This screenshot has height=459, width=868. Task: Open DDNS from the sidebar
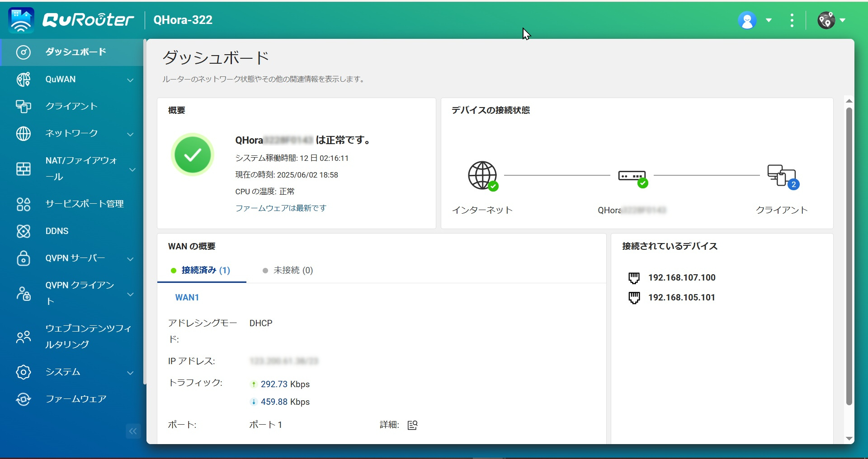(57, 231)
